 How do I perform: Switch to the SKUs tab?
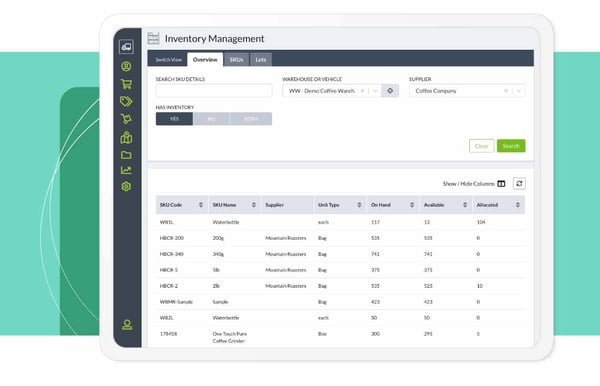(x=236, y=60)
